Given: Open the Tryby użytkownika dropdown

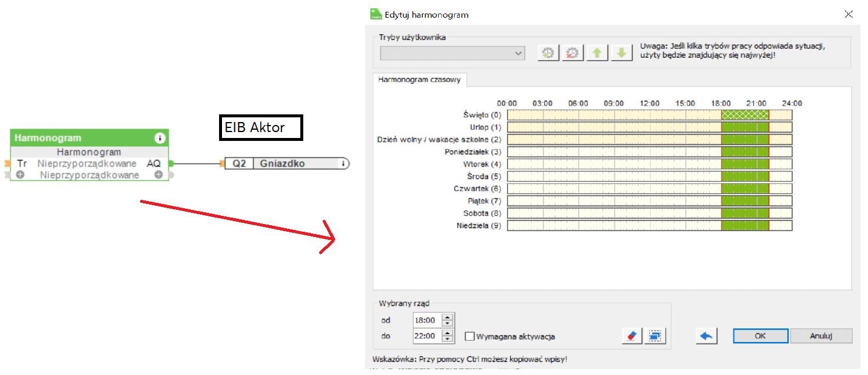Looking at the screenshot, I should click(452, 54).
